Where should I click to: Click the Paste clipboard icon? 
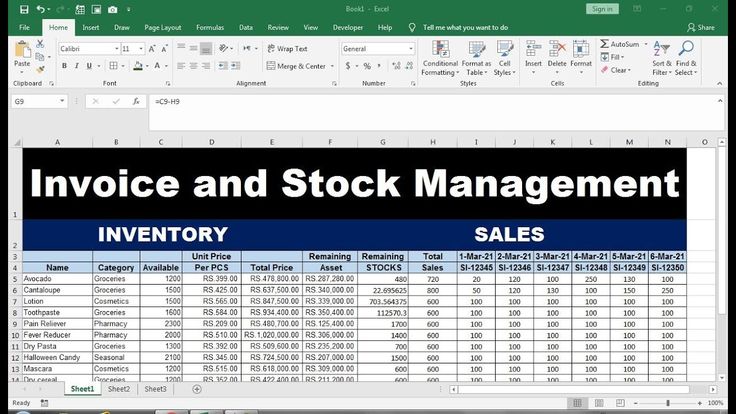pos(22,50)
